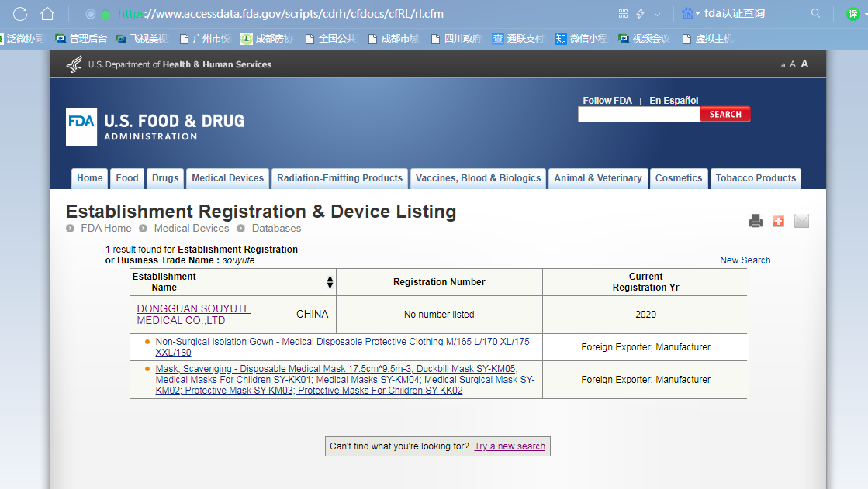This screenshot has height=489, width=868.
Task: Open the browser apps grid icon
Action: coord(624,14)
